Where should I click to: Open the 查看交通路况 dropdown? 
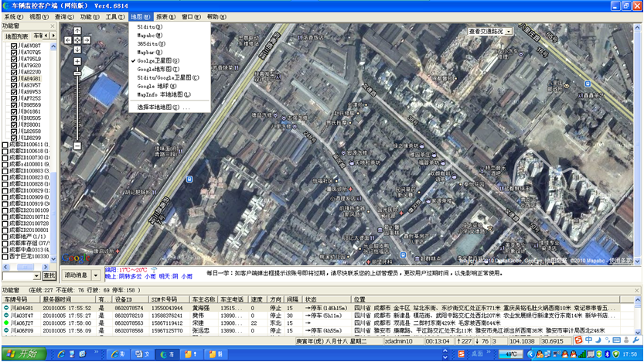point(508,32)
